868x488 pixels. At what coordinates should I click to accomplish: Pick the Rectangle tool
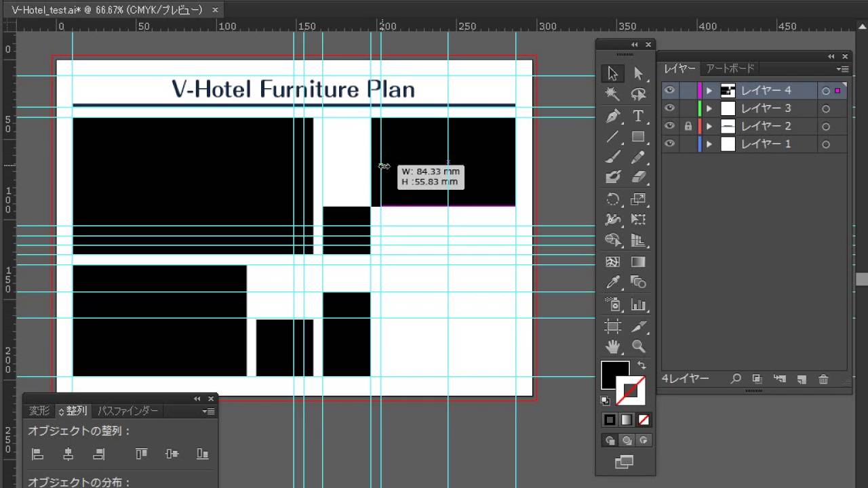(x=638, y=136)
